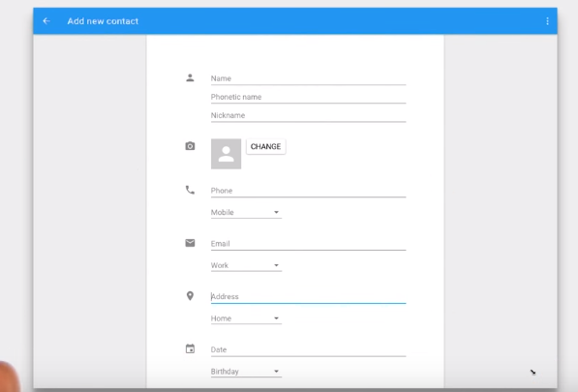Click the person icon beside Name
Viewport: 578px width, 392px height.
pos(190,77)
